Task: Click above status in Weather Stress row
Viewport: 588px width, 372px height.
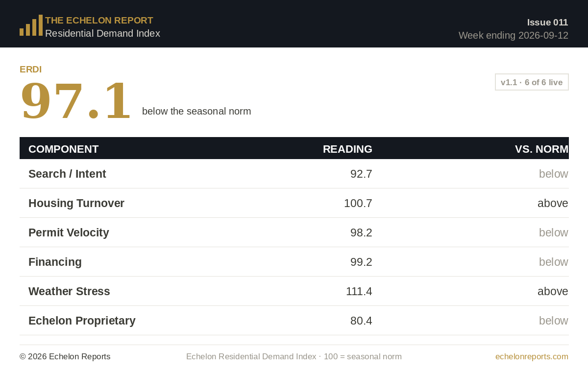Action: (553, 291)
